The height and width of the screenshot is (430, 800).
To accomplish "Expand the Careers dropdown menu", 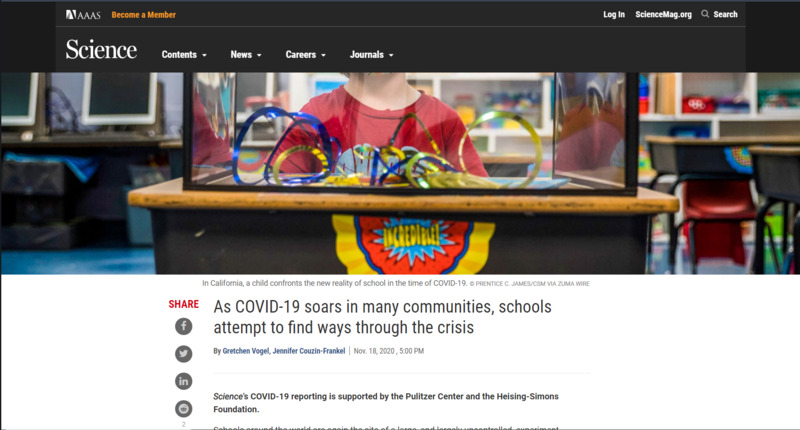I will 306,55.
